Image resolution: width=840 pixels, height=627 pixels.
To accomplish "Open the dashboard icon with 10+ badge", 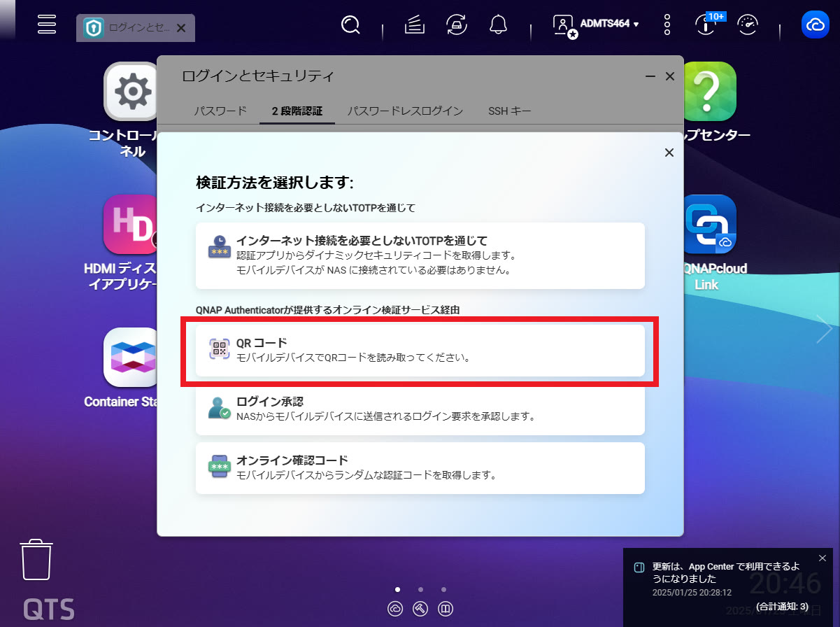I will click(707, 24).
